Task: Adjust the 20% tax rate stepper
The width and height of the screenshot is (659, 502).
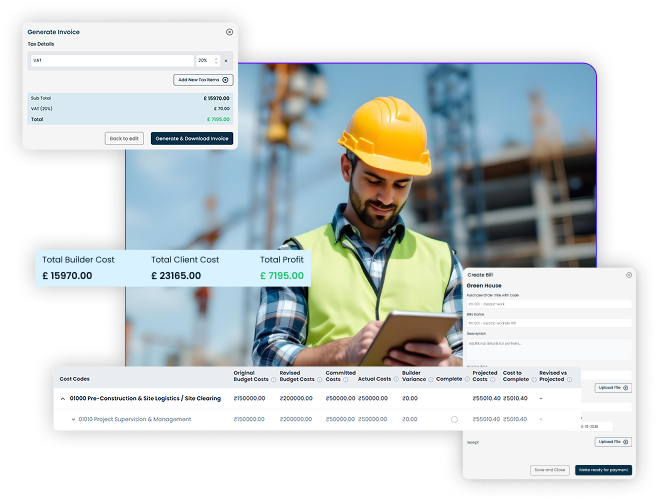Action: tap(216, 61)
